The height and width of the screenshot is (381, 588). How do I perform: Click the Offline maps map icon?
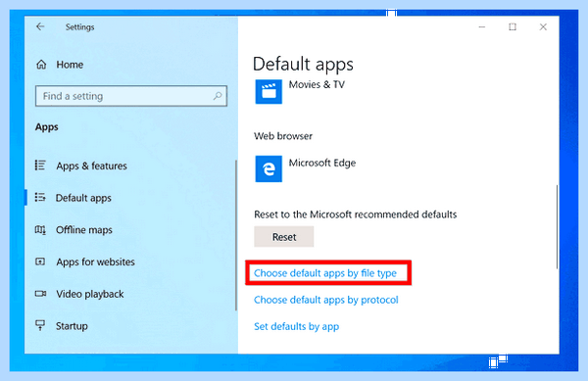[x=40, y=229]
